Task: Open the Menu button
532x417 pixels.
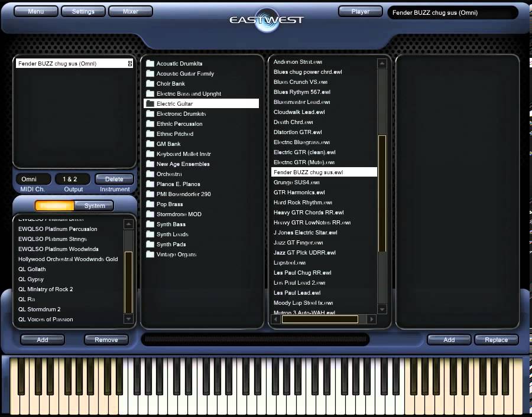Action: tap(36, 11)
